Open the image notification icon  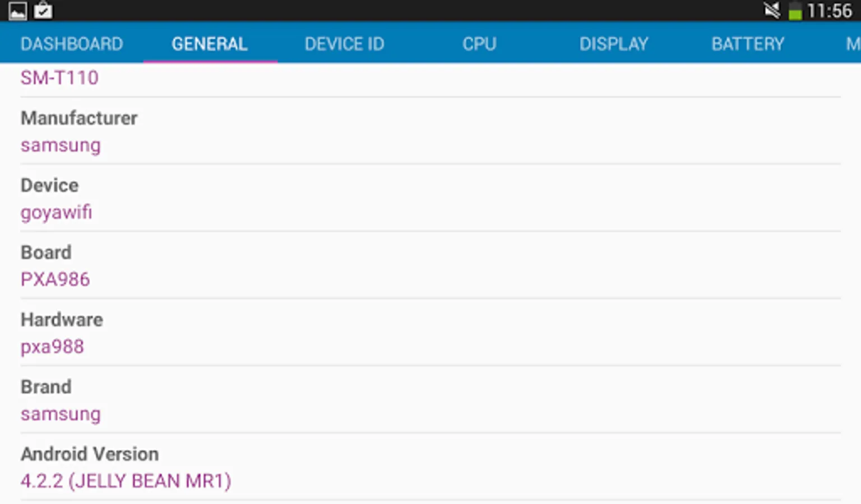(x=17, y=11)
